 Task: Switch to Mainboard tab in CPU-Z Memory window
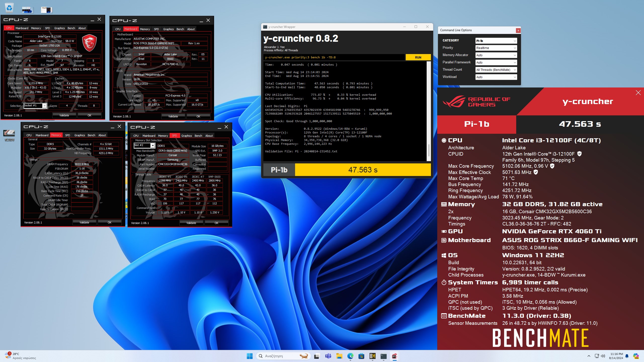click(42, 135)
